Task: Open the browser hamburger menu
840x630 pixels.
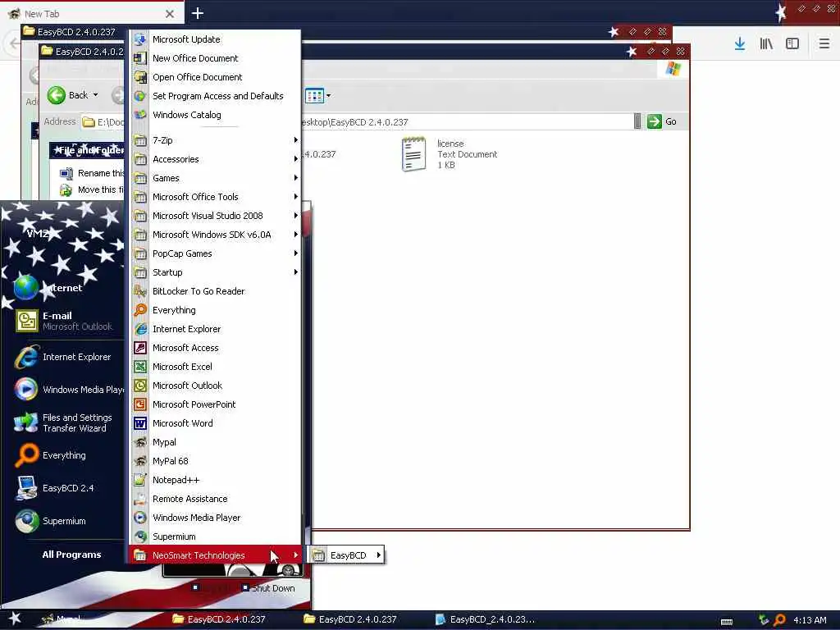Action: [x=824, y=43]
